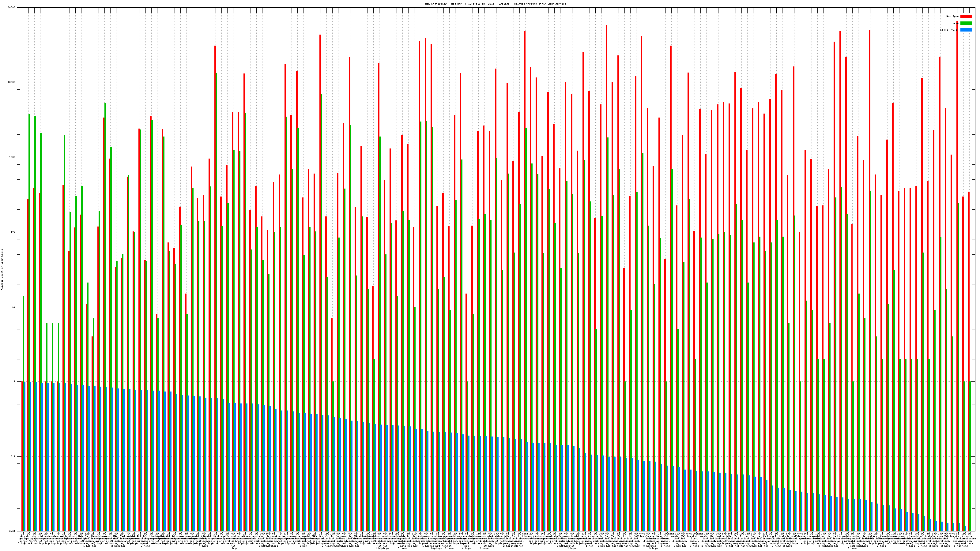Click the leftmost blue Score bar
The height and width of the screenshot is (551, 980).
25,456
